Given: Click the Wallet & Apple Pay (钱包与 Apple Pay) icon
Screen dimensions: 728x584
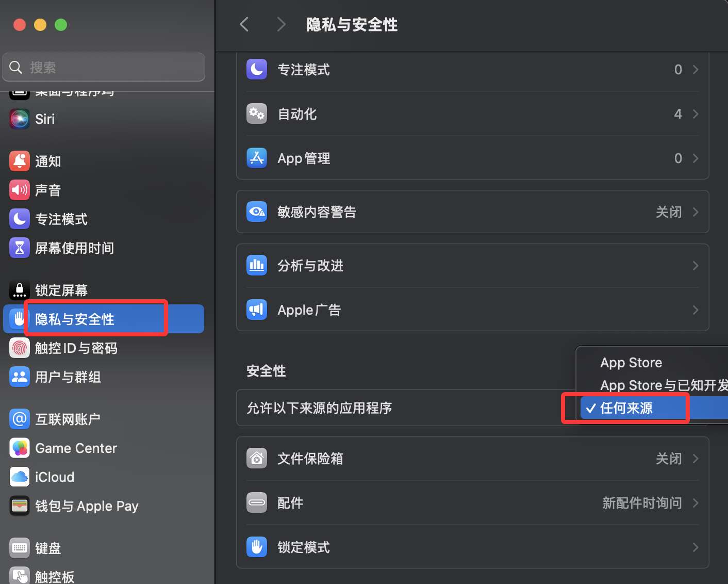Looking at the screenshot, I should pos(20,506).
